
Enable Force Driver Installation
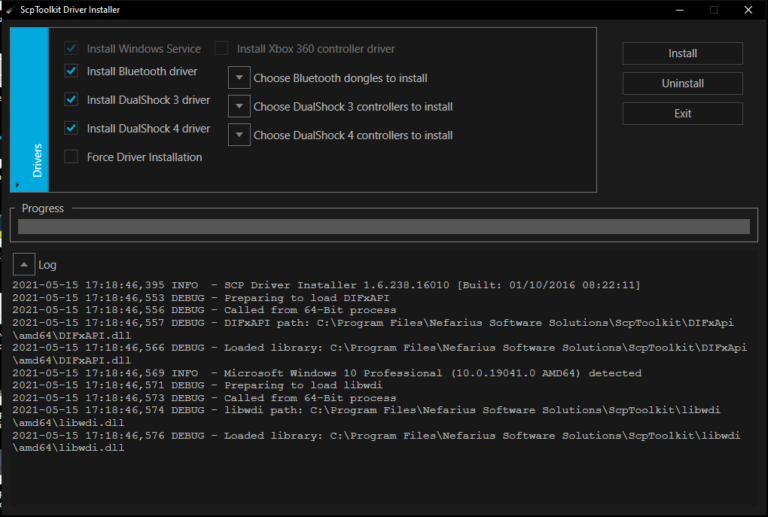pyautogui.click(x=71, y=157)
